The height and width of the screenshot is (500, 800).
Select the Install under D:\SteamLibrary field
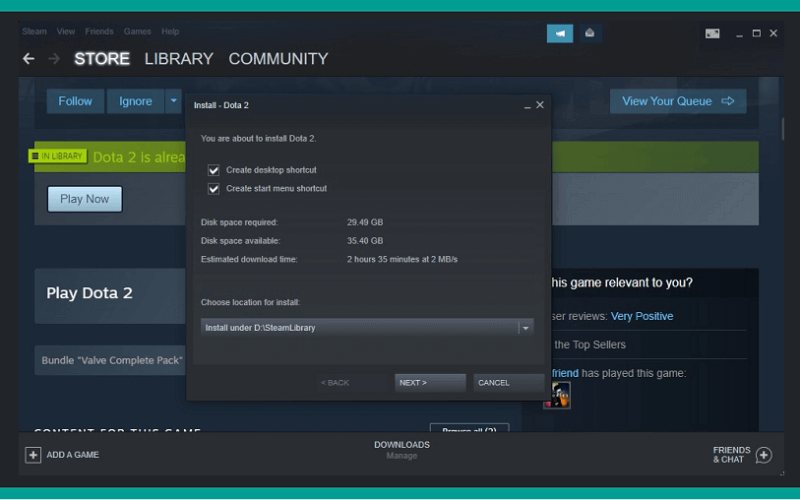(367, 328)
